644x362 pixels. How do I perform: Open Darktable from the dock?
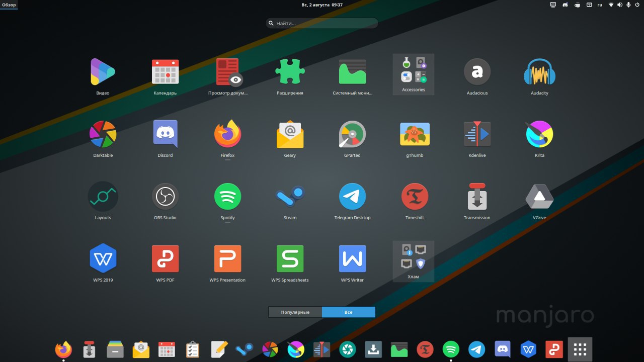[270, 349]
